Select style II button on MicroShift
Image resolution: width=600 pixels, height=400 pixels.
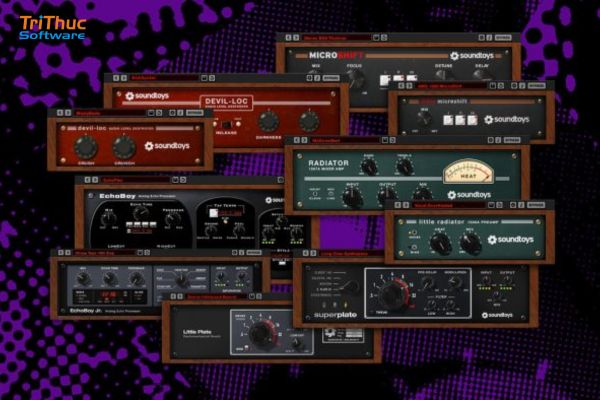398,78
